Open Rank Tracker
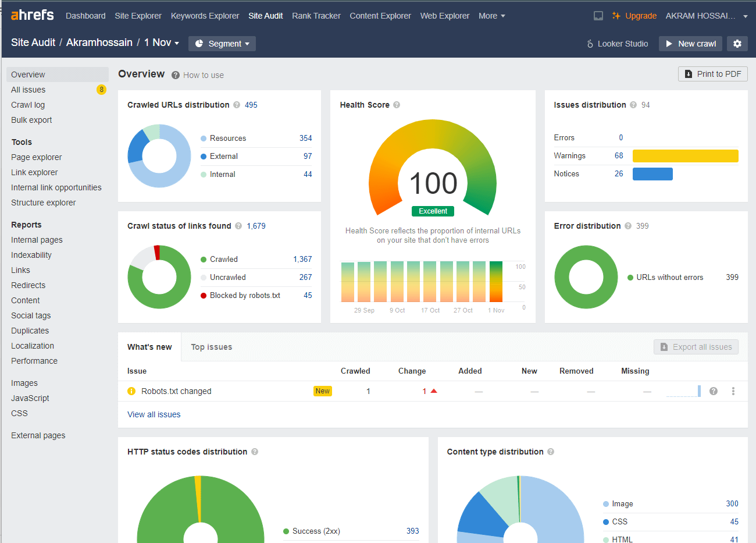This screenshot has width=756, height=543. pos(316,16)
